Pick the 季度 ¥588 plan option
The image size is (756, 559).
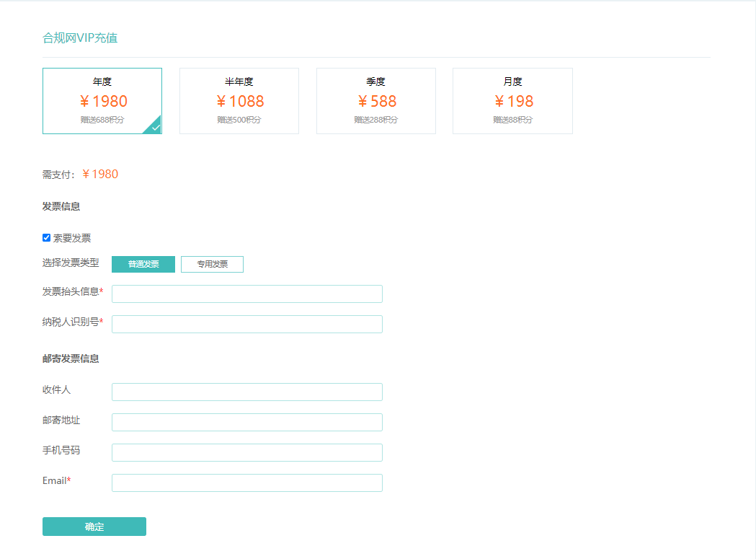click(x=375, y=101)
